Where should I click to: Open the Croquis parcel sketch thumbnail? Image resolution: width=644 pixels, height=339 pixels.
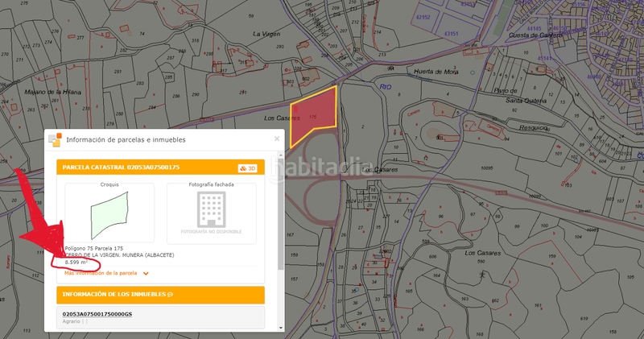pyautogui.click(x=109, y=213)
